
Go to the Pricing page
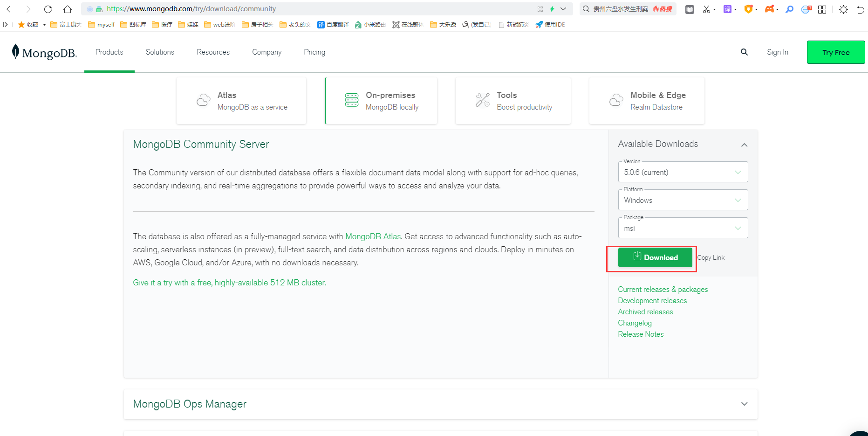click(314, 52)
